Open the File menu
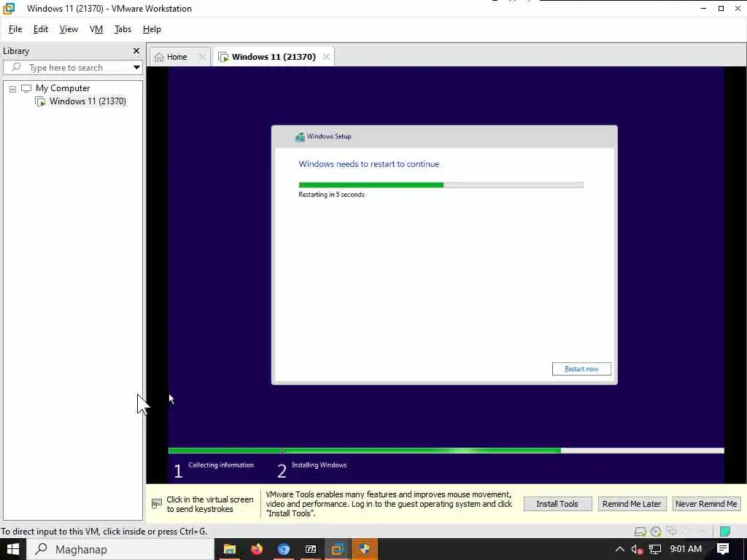747x560 pixels. coord(15,29)
